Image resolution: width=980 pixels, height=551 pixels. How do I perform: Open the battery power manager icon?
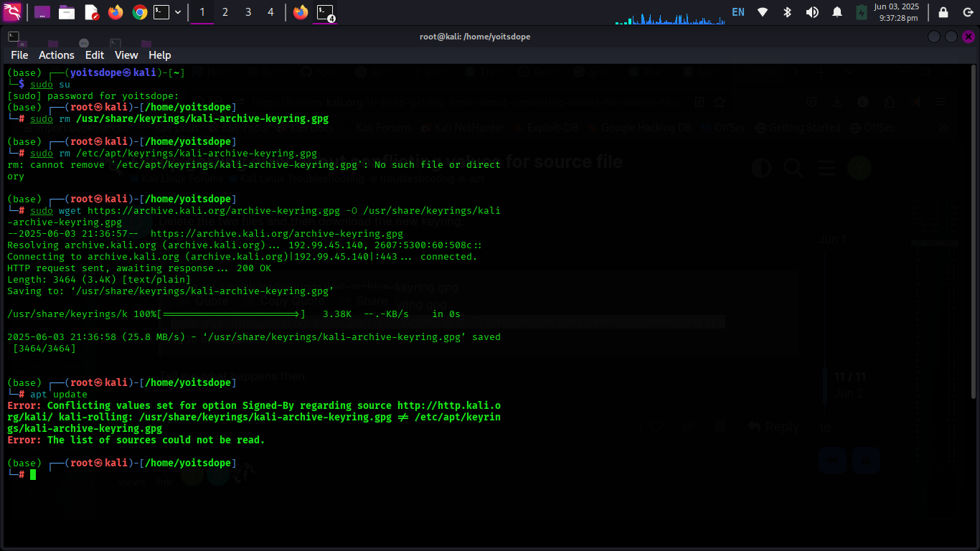862,12
